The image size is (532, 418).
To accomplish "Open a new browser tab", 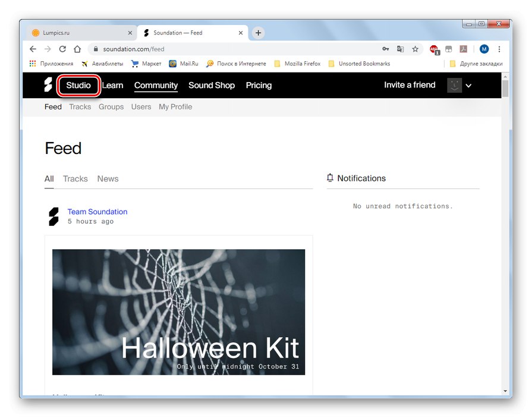I will (258, 33).
